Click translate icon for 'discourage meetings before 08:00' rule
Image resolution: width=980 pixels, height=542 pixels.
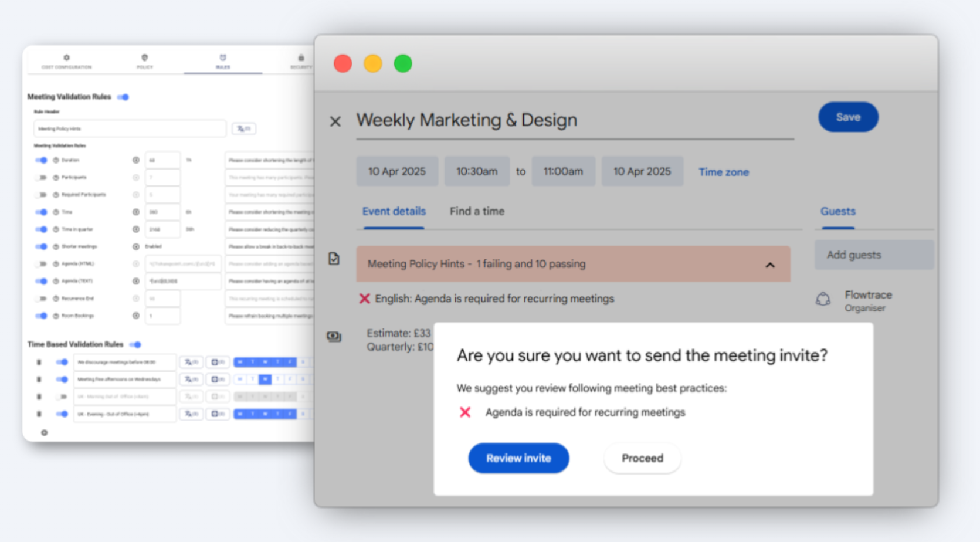191,363
